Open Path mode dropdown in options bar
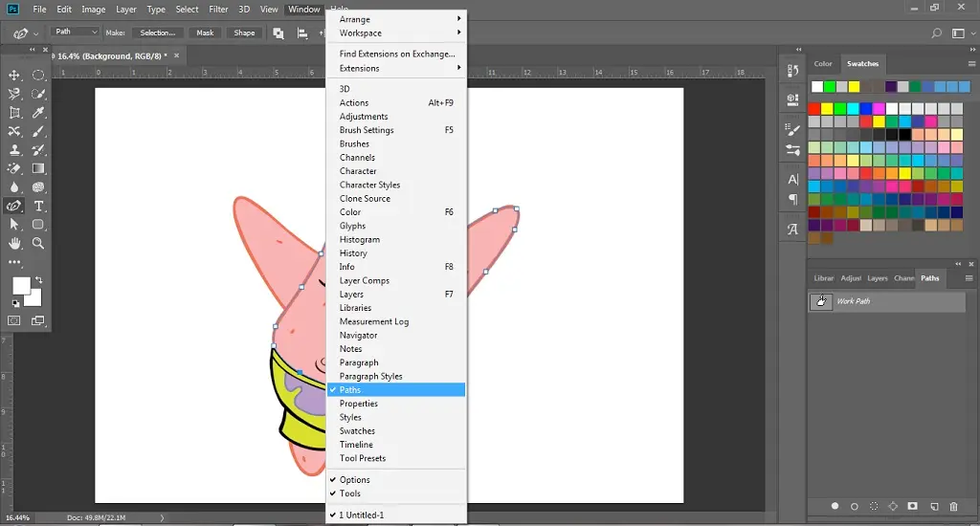Image resolution: width=980 pixels, height=526 pixels. [x=76, y=32]
